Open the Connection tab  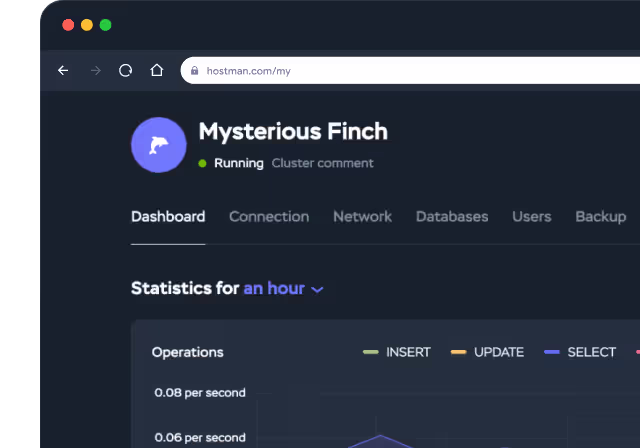pos(269,217)
